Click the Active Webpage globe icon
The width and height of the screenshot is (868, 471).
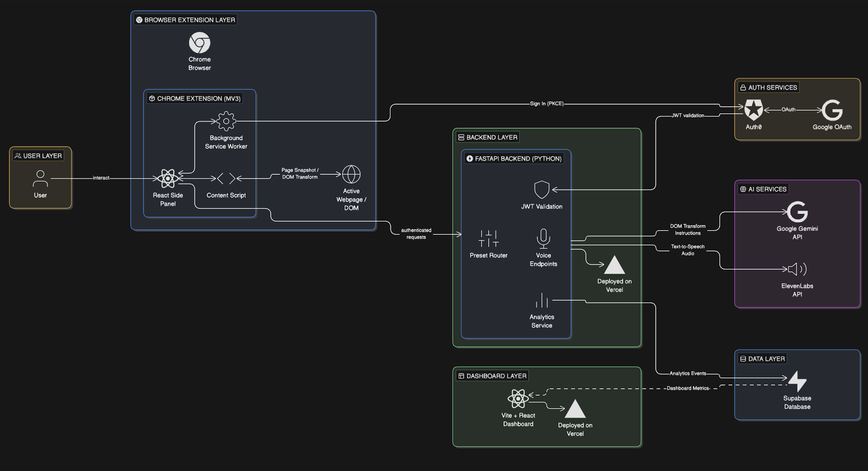pyautogui.click(x=351, y=174)
